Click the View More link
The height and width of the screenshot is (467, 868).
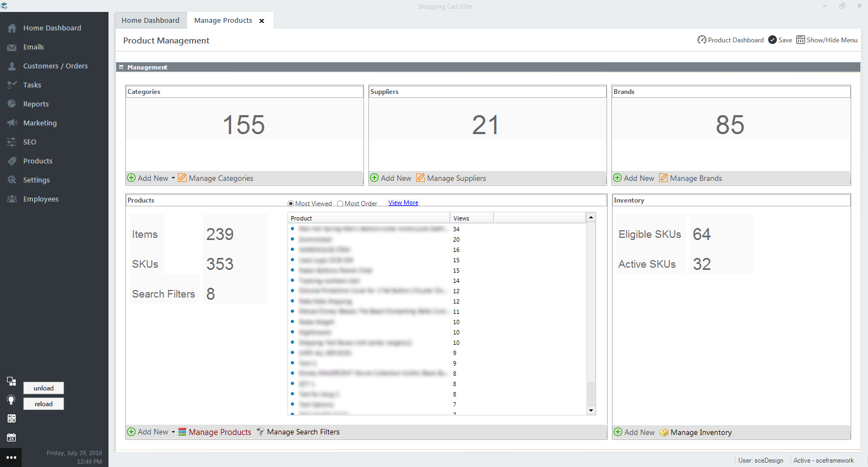point(403,203)
